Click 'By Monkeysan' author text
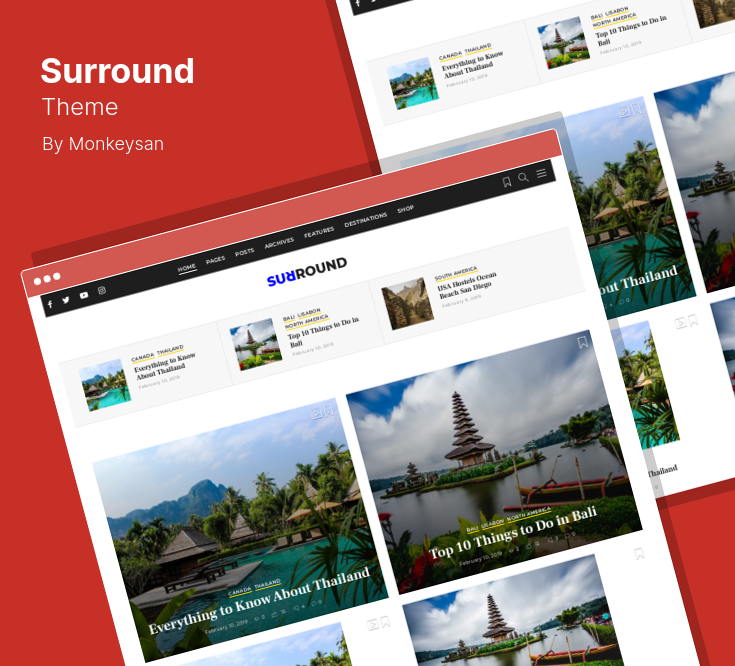735x666 pixels. tap(103, 144)
